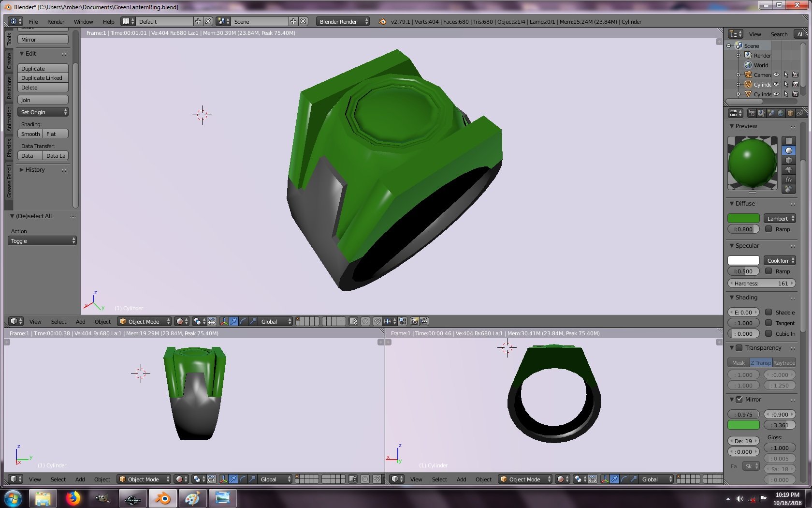Click the Blender logo icon in info bar
This screenshot has height=508, width=812.
point(382,21)
